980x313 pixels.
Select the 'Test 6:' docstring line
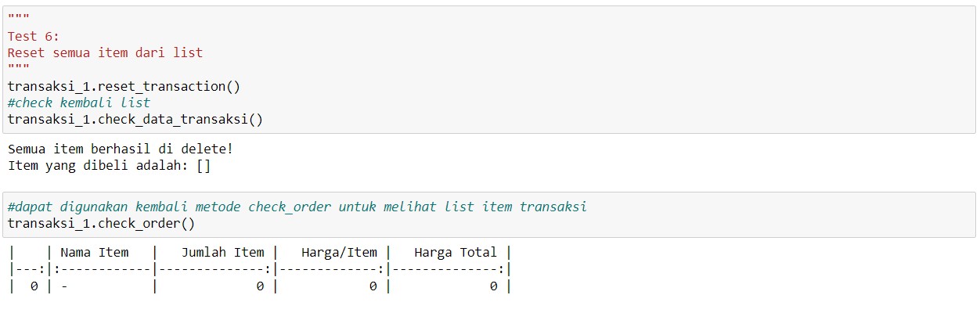coord(34,37)
